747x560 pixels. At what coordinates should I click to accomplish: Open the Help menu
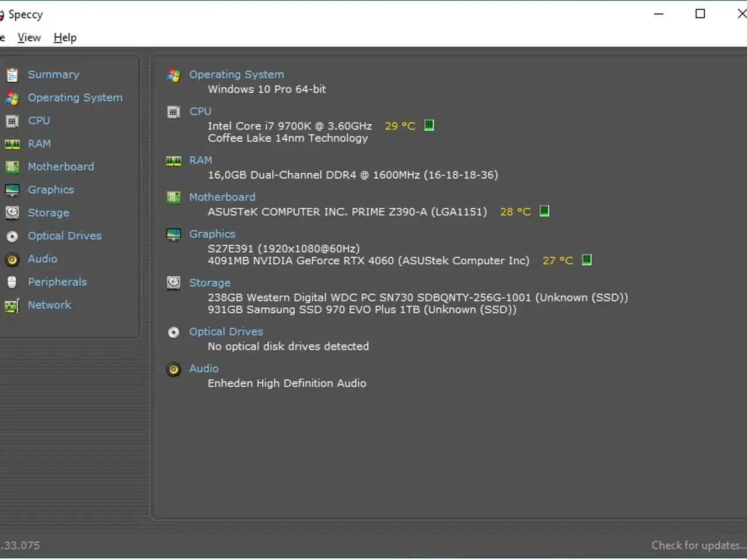tap(65, 37)
